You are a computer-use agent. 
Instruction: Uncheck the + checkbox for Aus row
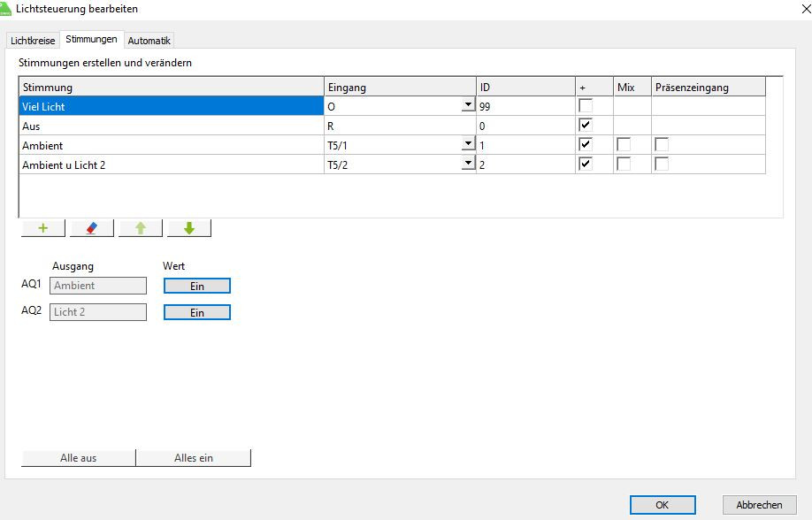[x=585, y=126]
